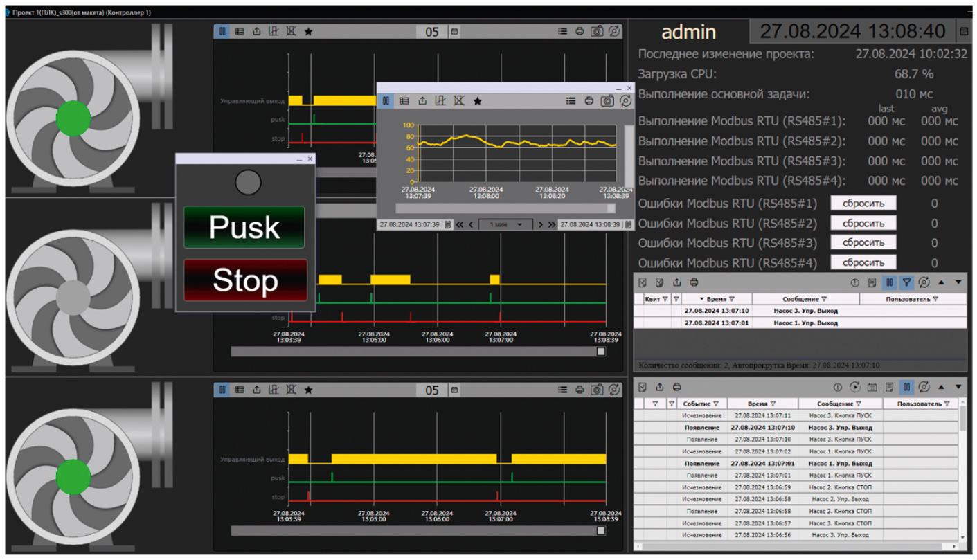Toggle pause in the events table toolbar
The width and height of the screenshot is (977, 560).
tap(906, 387)
